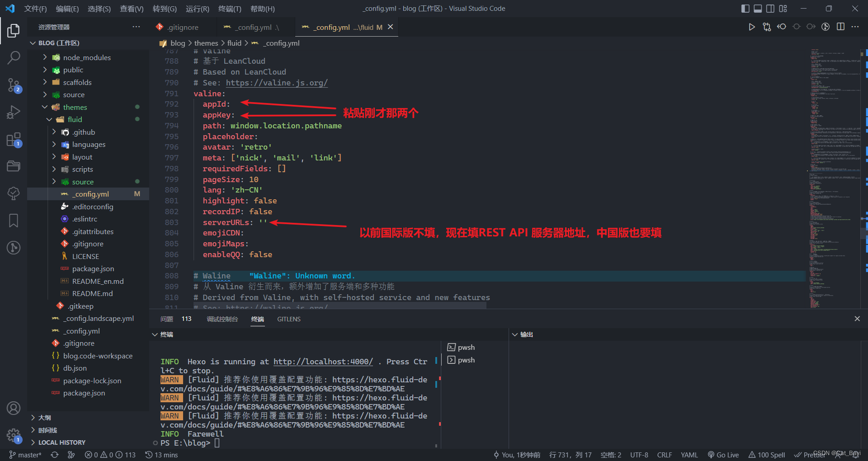Open the 文件(F) menu

click(35, 9)
